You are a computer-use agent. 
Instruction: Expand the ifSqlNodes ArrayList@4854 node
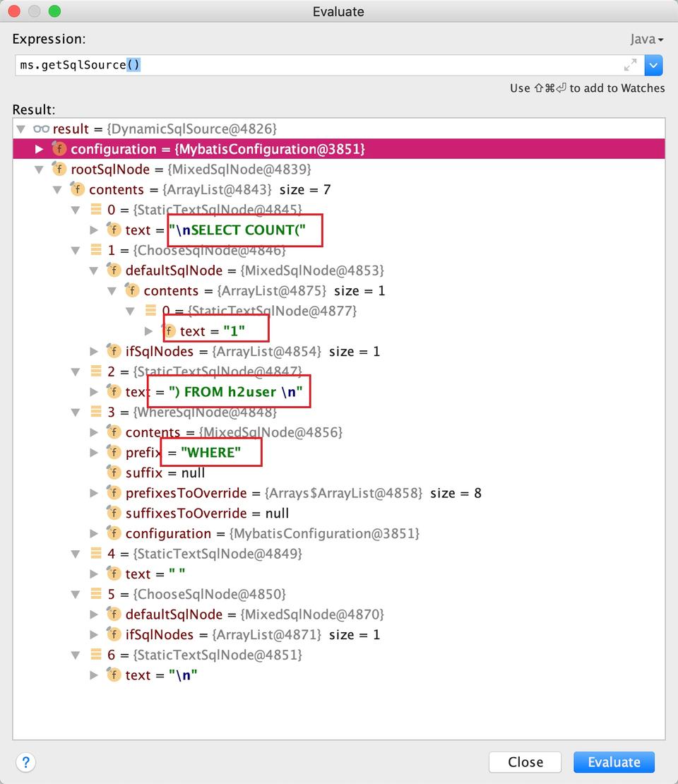tap(95, 351)
